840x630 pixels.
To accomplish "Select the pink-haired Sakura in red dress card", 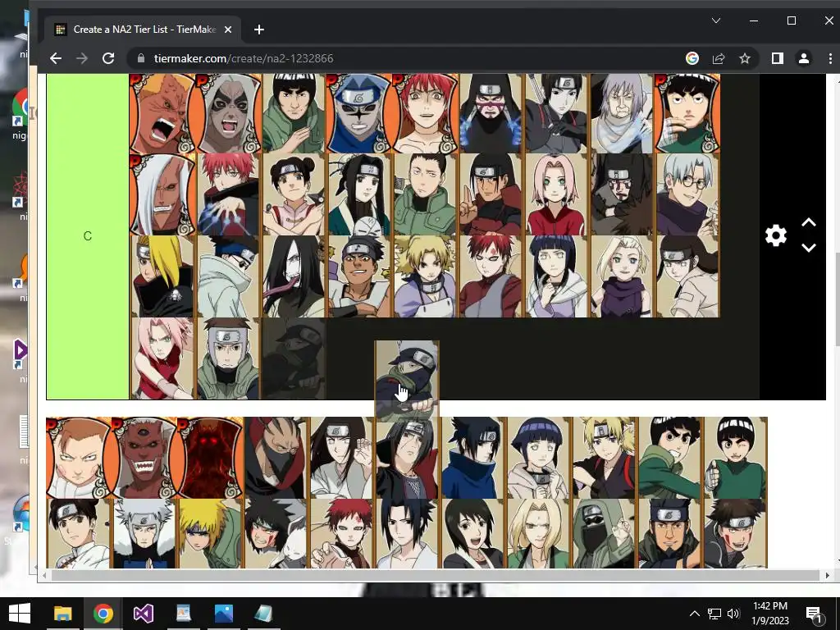I will click(x=162, y=358).
